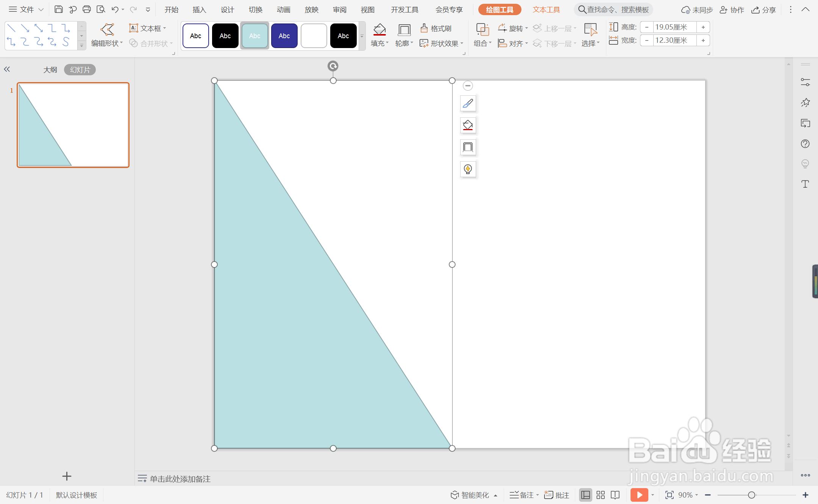Switch to slide sorter grid view
This screenshot has width=818, height=504.
601,495
